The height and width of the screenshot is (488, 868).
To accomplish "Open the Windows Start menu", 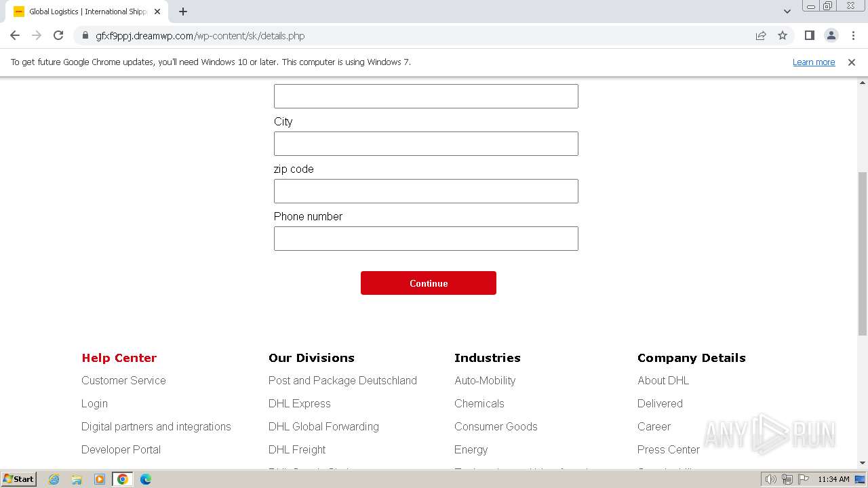I will point(18,479).
